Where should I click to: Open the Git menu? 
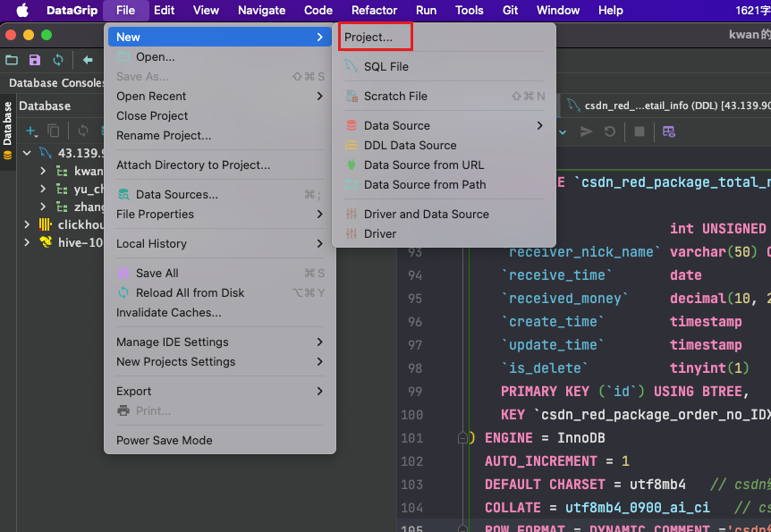(510, 10)
